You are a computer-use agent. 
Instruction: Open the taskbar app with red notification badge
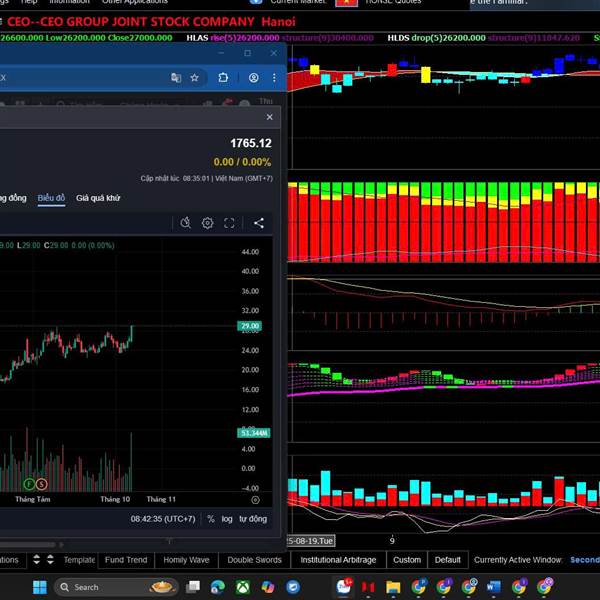tap(344, 586)
